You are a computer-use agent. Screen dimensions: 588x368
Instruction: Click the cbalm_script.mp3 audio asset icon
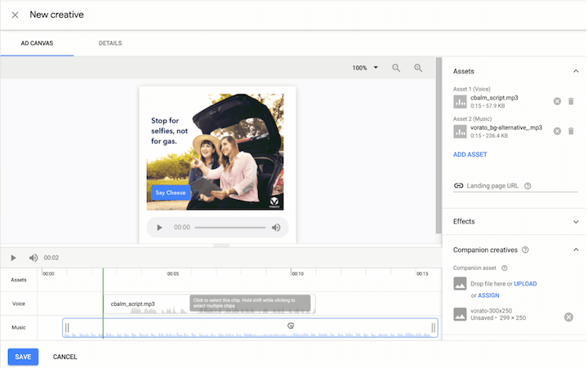460,101
